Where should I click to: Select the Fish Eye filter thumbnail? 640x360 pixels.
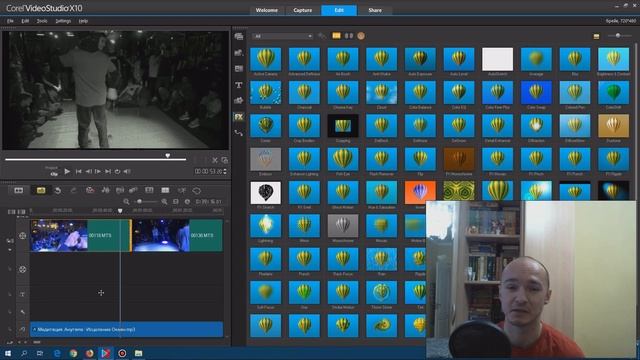(343, 159)
